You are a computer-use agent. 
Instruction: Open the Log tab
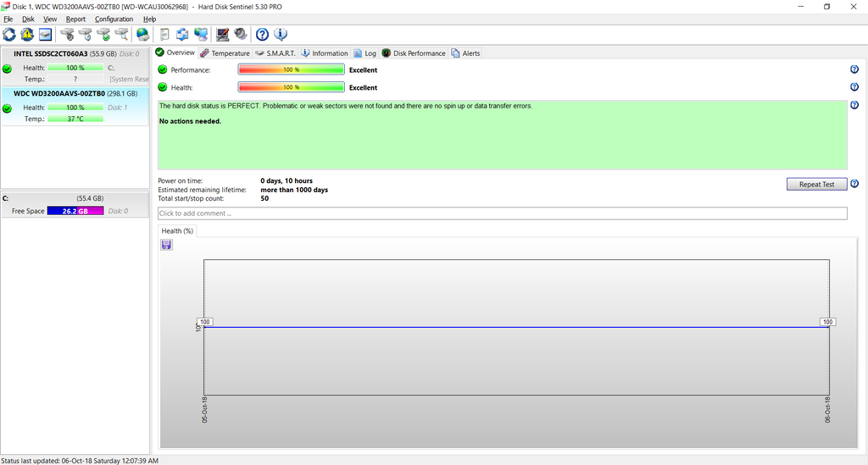pos(364,53)
